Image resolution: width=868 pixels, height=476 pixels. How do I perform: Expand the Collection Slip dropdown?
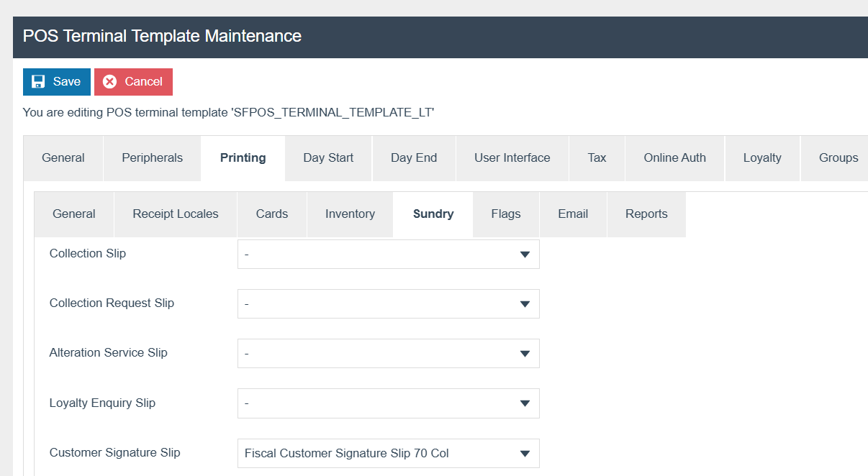point(388,255)
